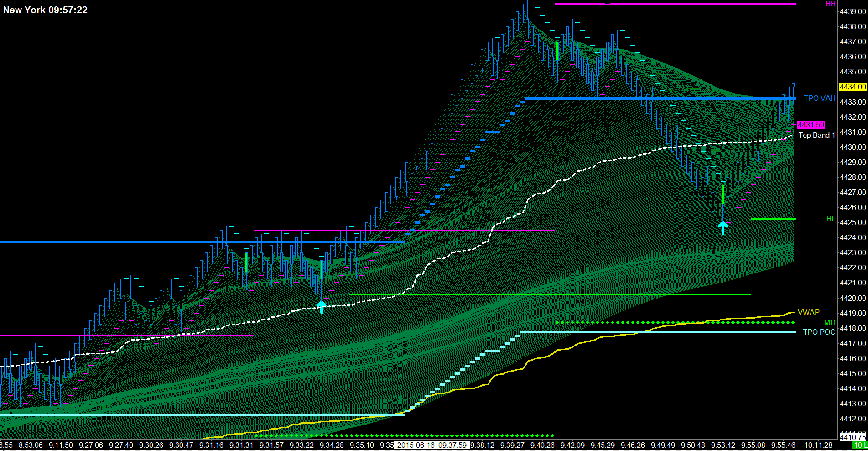868x451 pixels.
Task: Click the 9:30:47 time axis label
Action: coord(181,445)
